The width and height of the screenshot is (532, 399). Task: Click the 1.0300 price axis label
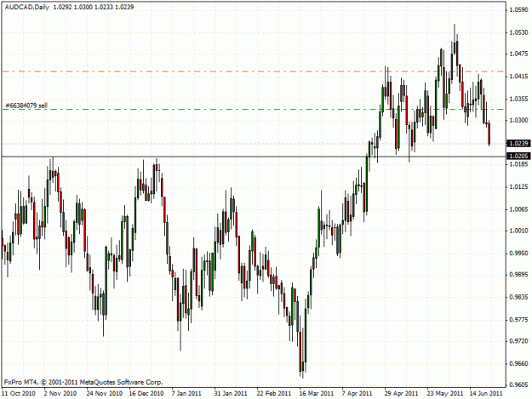pos(519,120)
